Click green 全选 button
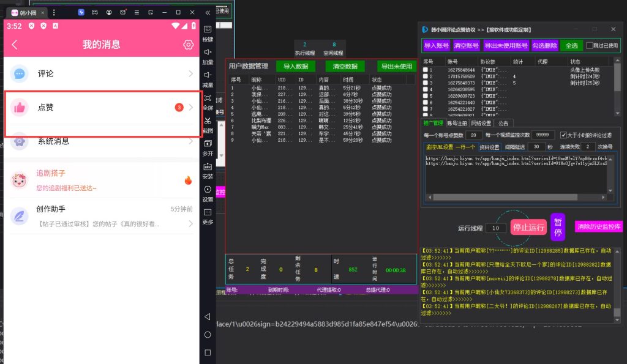The image size is (627, 364). 572,45
